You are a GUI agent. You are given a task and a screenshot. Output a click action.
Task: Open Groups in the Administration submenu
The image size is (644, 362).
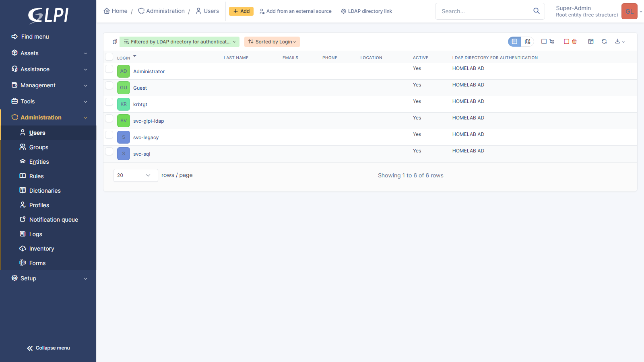coord(39,147)
